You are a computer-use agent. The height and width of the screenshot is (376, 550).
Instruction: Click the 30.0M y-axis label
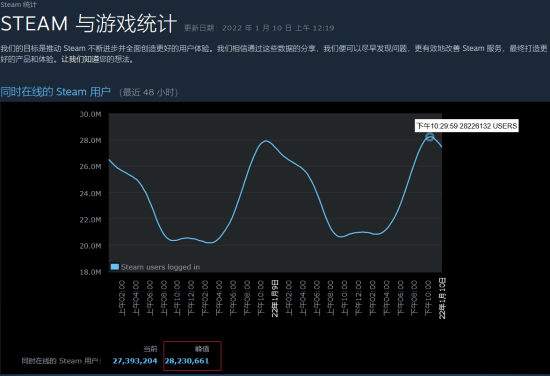tap(90, 114)
